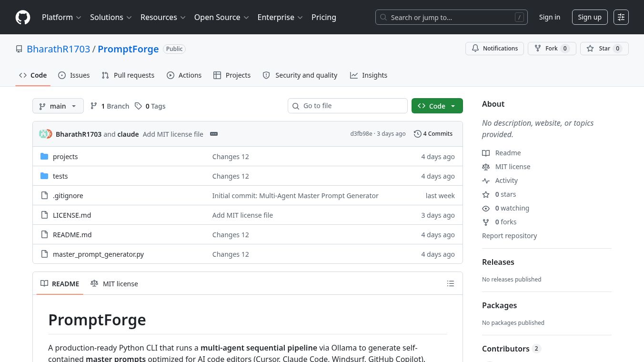Click the projects folder icon
Screen dimensions: 644x362
[44, 157]
